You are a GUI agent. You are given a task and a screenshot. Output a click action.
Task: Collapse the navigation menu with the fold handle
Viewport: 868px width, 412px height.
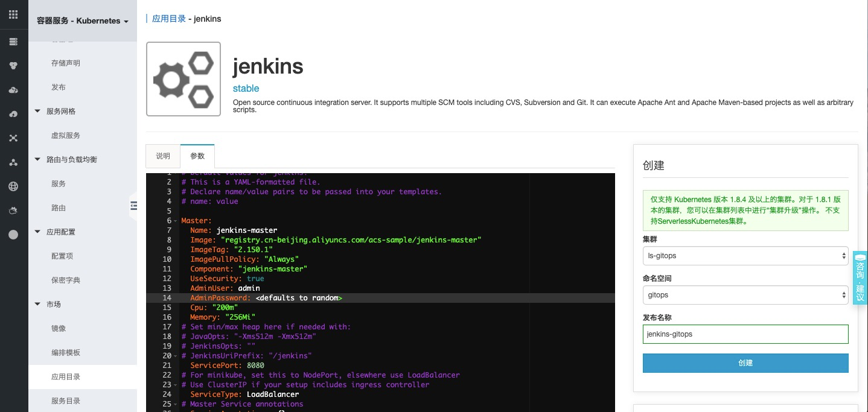(x=133, y=207)
